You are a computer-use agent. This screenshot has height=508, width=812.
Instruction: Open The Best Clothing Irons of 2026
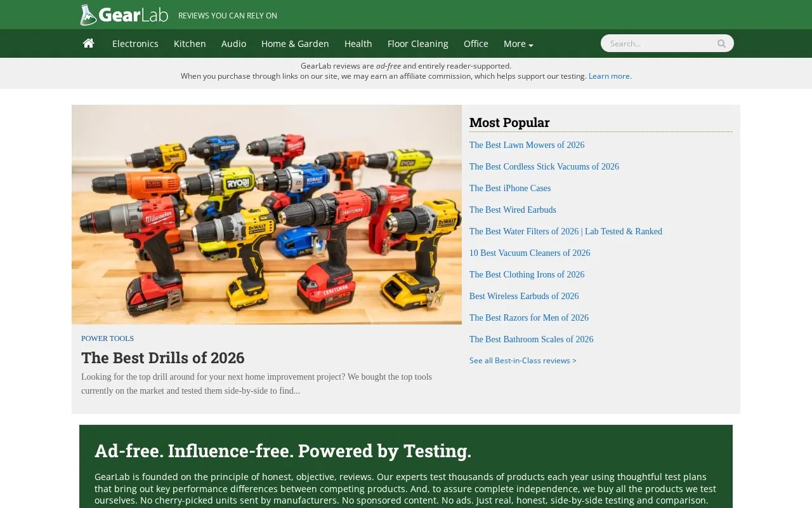tap(527, 274)
